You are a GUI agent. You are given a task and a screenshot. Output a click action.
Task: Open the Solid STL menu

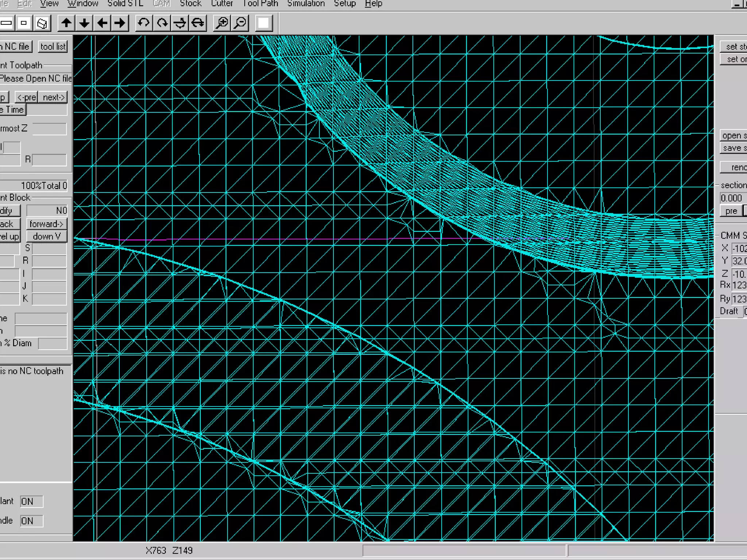(125, 4)
